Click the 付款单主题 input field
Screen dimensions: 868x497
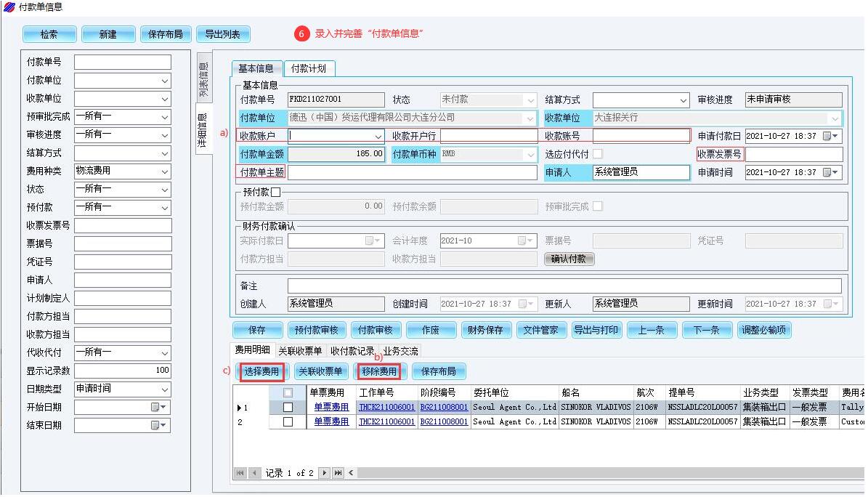pyautogui.click(x=411, y=173)
